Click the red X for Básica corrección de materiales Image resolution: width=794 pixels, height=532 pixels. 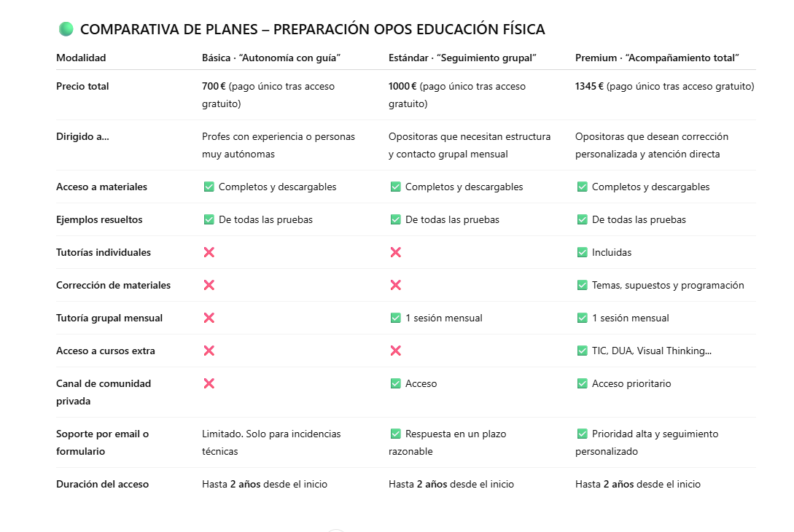click(x=209, y=285)
